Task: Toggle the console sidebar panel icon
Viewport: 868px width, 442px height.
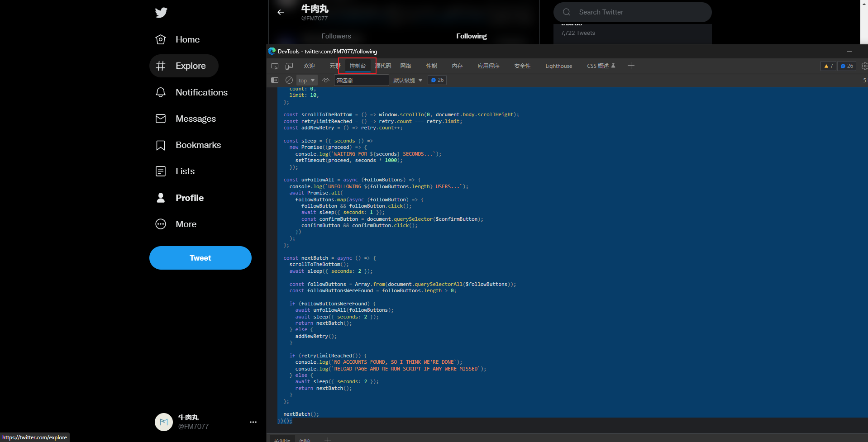Action: (275, 80)
